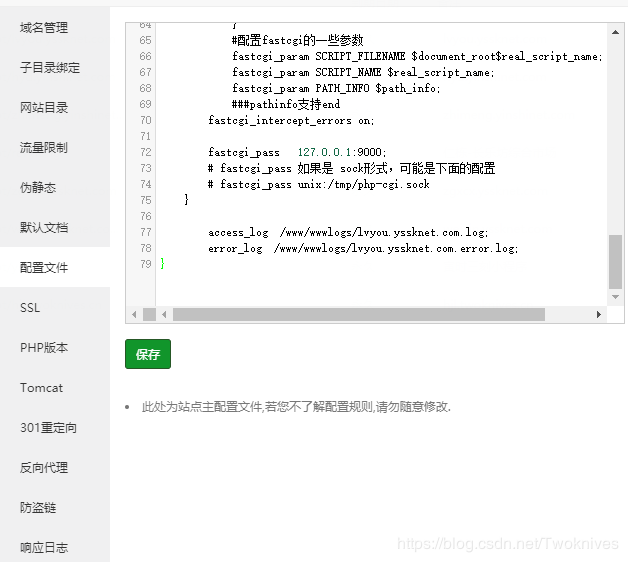The height and width of the screenshot is (562, 628).
Task: Open the 防盗链 tab
Action: coord(38,508)
